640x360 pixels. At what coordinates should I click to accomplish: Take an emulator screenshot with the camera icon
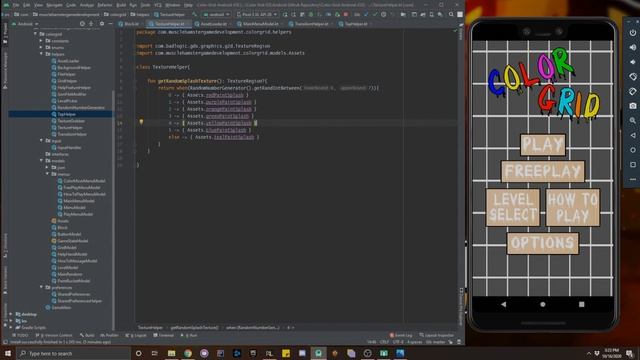[x=633, y=106]
